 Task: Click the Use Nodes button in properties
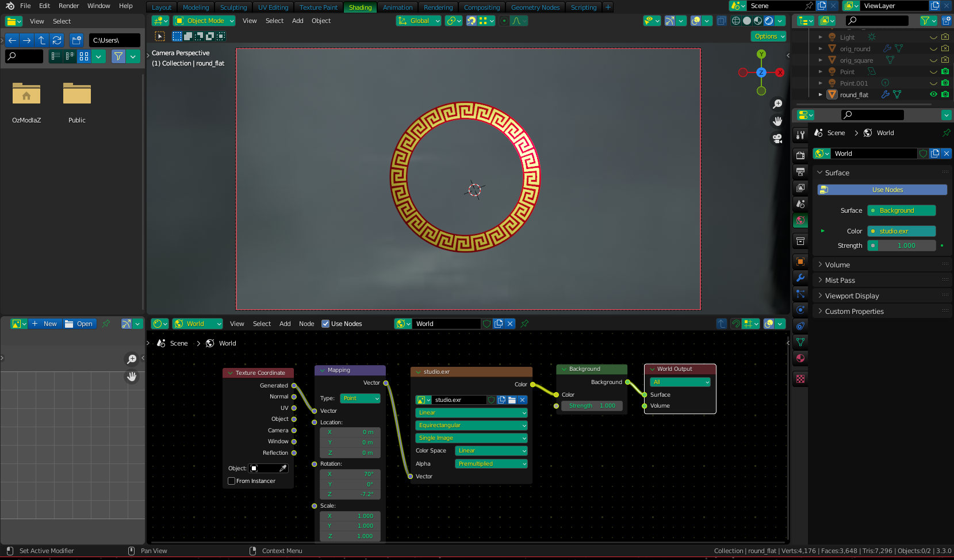click(882, 190)
